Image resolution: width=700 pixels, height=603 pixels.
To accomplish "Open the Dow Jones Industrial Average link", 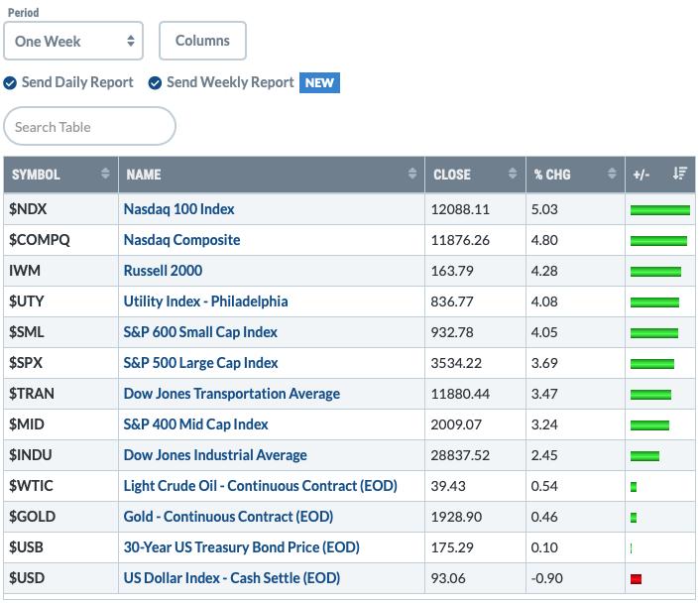I will point(215,455).
